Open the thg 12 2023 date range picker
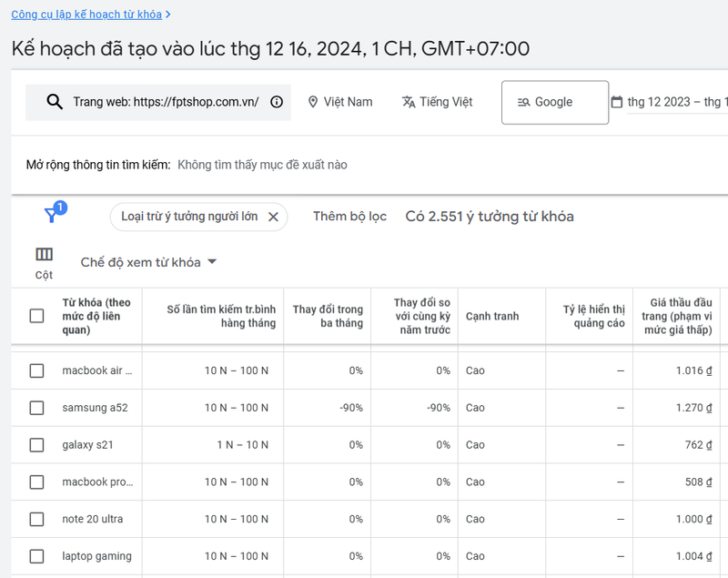 point(677,102)
